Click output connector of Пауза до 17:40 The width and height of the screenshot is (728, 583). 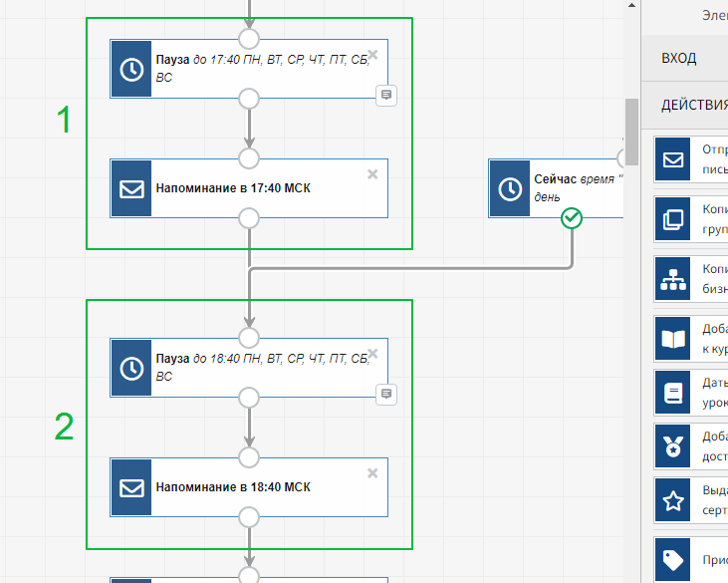[249, 99]
